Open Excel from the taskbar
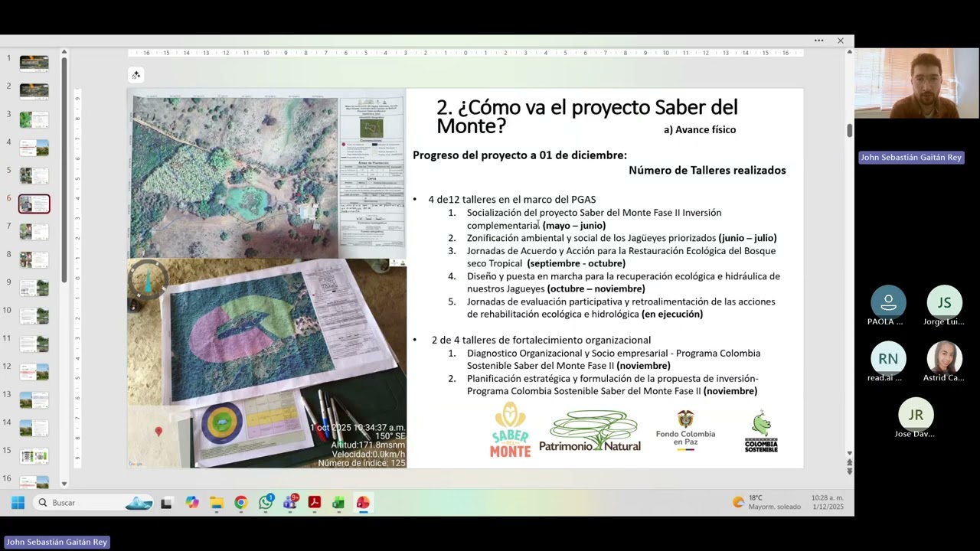The image size is (980, 551). 338,503
